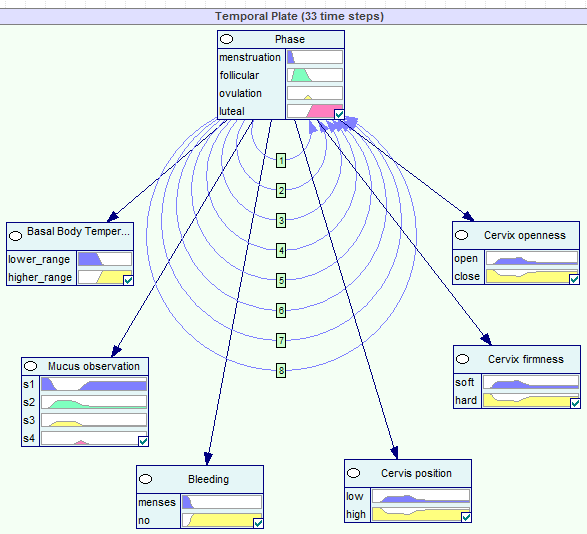Image resolution: width=587 pixels, height=534 pixels.
Task: Click the follicular state label
Action: [239, 75]
